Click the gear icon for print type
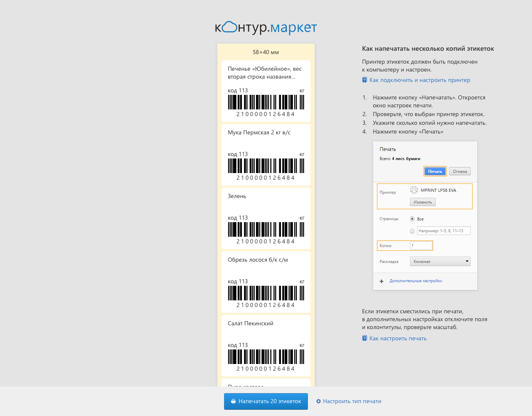Image resolution: width=532 pixels, height=416 pixels. [x=318, y=401]
